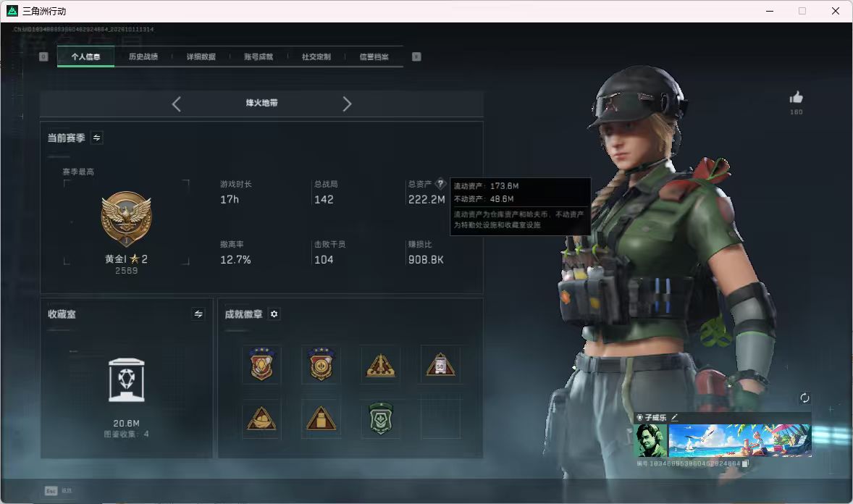
Task: Click the 游戏时长 value 17h
Action: [x=230, y=199]
